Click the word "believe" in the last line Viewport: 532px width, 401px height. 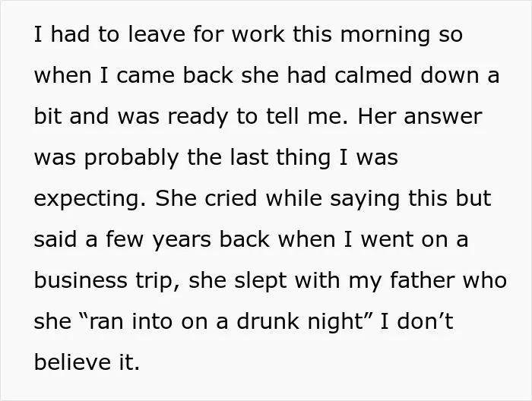(72, 362)
